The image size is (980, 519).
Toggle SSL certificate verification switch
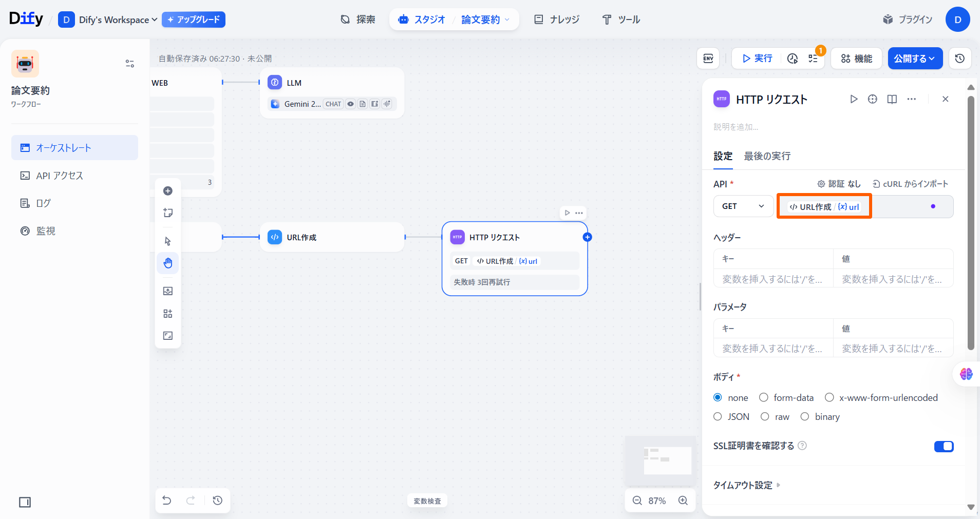point(944,446)
